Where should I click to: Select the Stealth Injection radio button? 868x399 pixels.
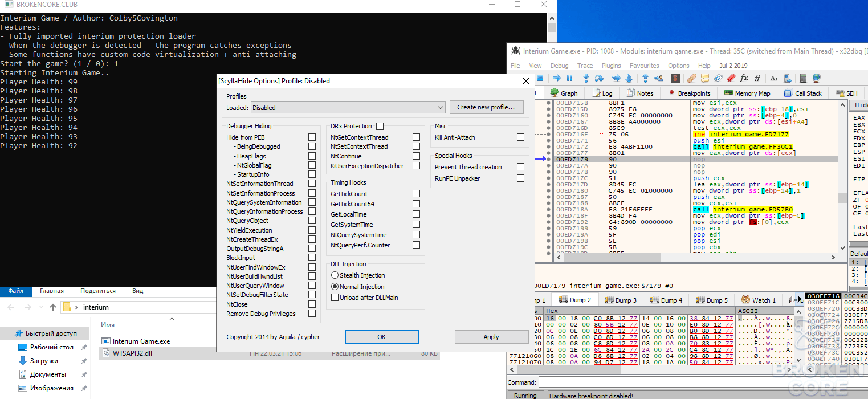click(x=335, y=275)
